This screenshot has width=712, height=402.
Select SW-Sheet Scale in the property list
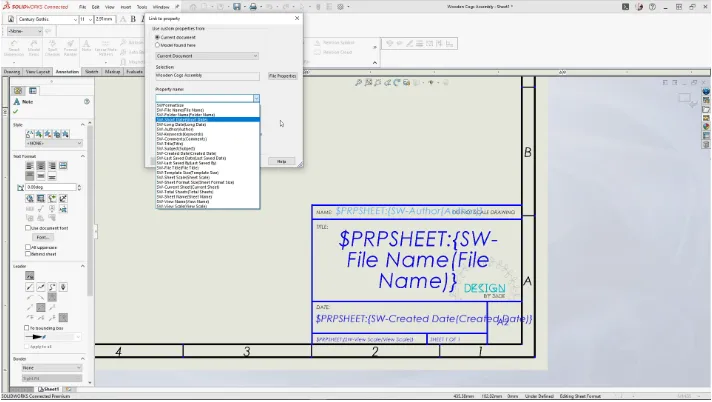click(208, 178)
